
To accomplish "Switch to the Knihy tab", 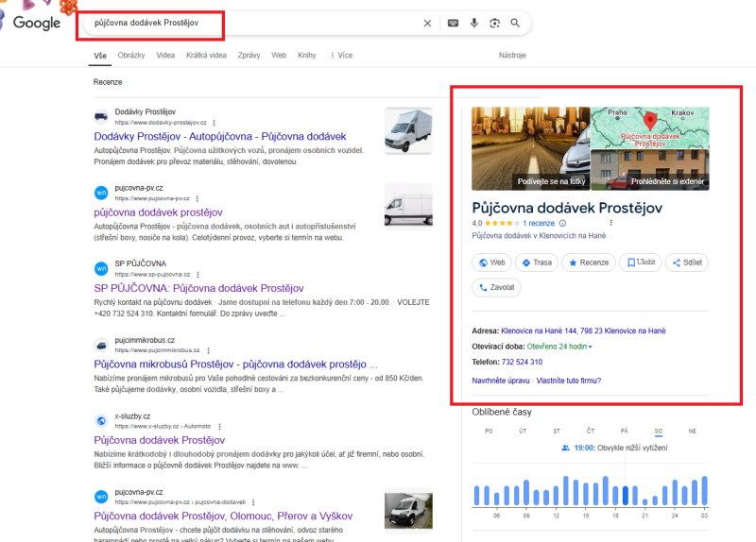I will coord(306,56).
